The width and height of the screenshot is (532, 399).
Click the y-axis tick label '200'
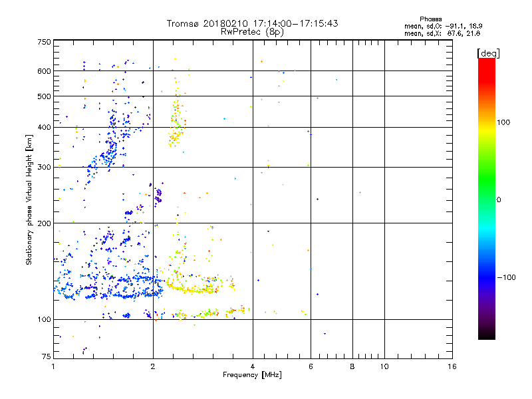44,223
